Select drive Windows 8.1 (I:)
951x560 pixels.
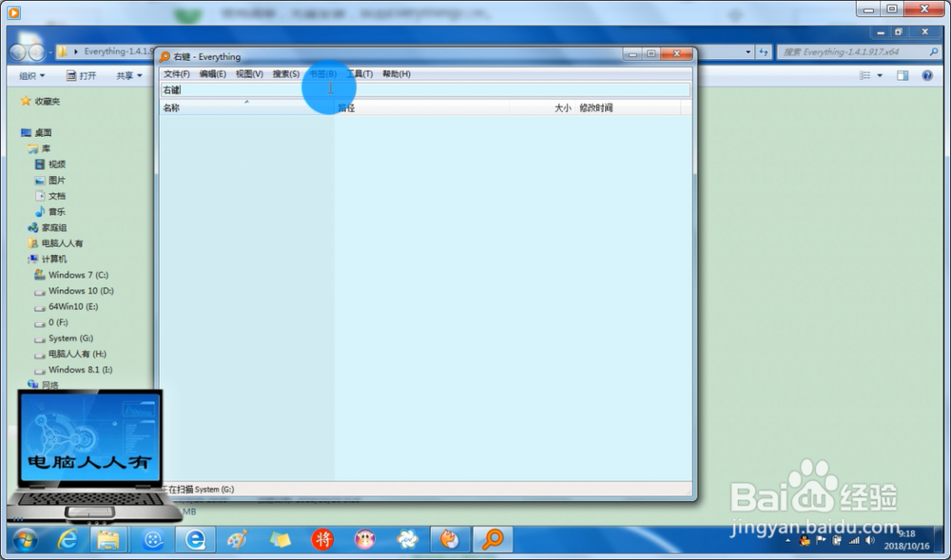73,370
